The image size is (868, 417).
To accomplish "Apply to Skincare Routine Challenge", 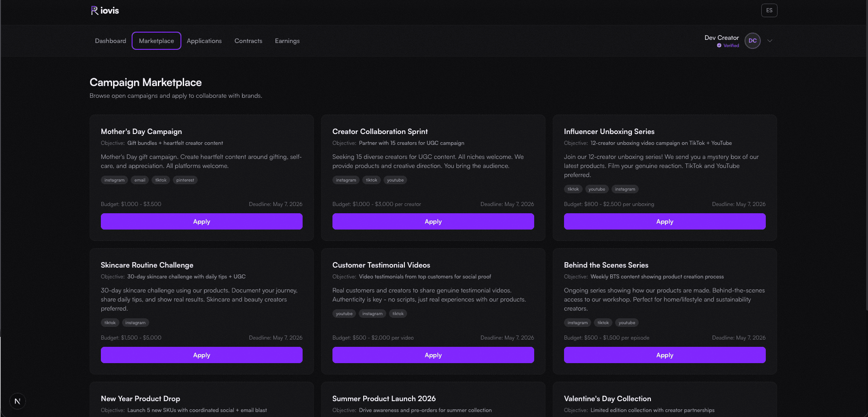I will tap(202, 355).
